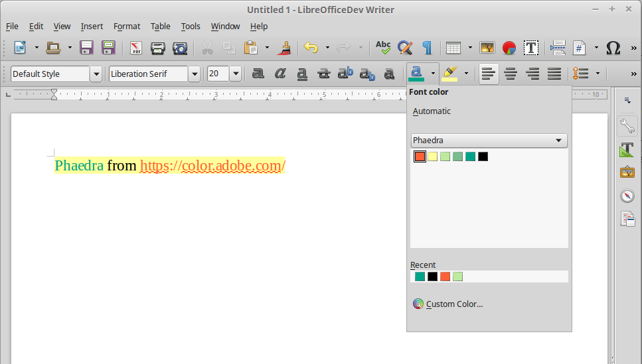Click the Line Spacing icon
The height and width of the screenshot is (364, 642).
[580, 74]
